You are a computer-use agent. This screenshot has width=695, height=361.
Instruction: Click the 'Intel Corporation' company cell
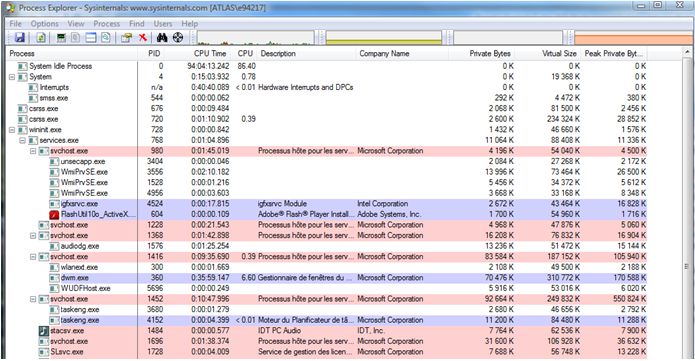(383, 204)
